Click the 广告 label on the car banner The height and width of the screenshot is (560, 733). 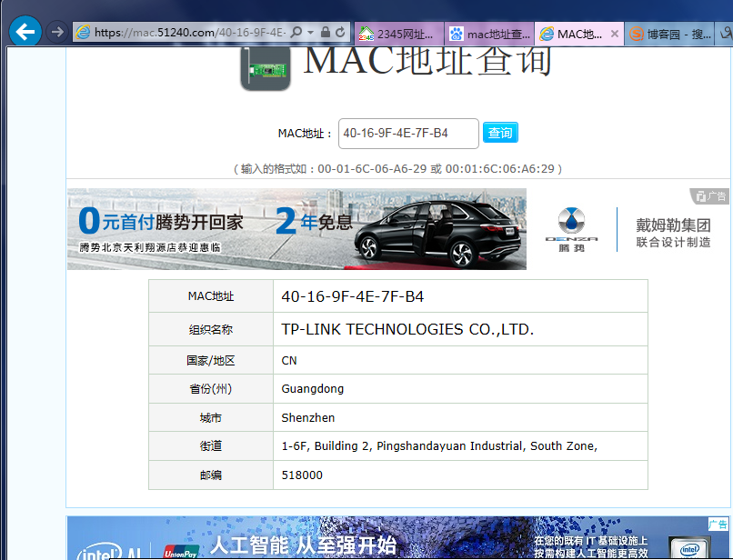point(711,196)
